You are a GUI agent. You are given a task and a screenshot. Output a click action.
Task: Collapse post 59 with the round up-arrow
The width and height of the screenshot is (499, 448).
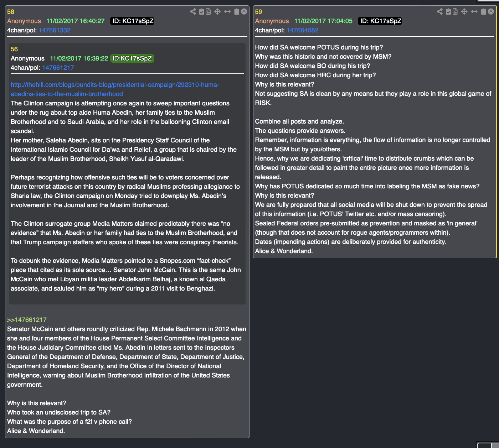click(491, 11)
